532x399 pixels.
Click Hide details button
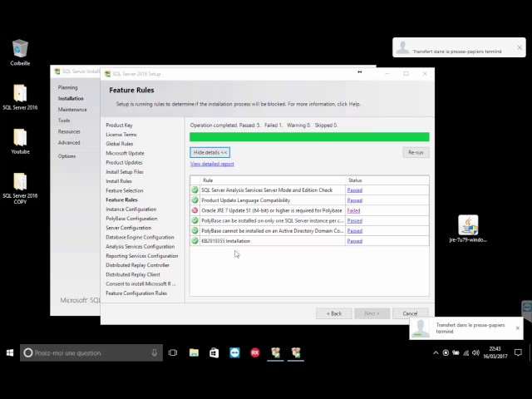(210, 152)
